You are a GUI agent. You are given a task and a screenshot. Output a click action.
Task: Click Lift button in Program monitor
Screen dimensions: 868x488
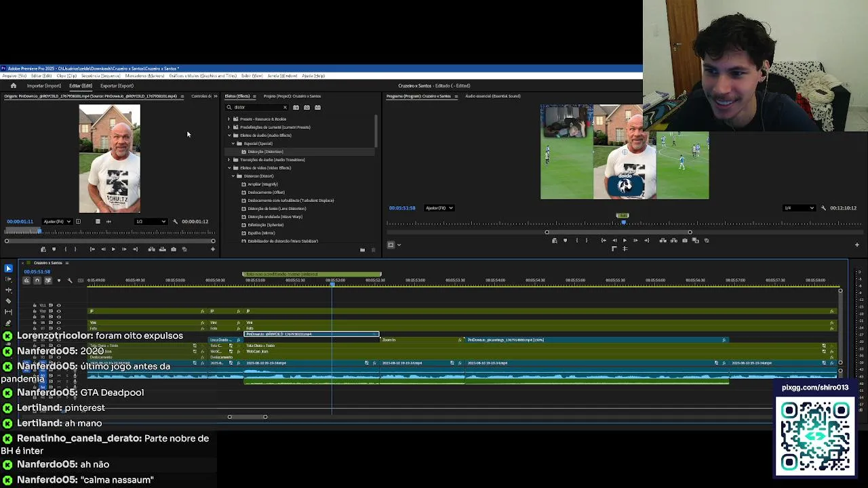click(663, 240)
